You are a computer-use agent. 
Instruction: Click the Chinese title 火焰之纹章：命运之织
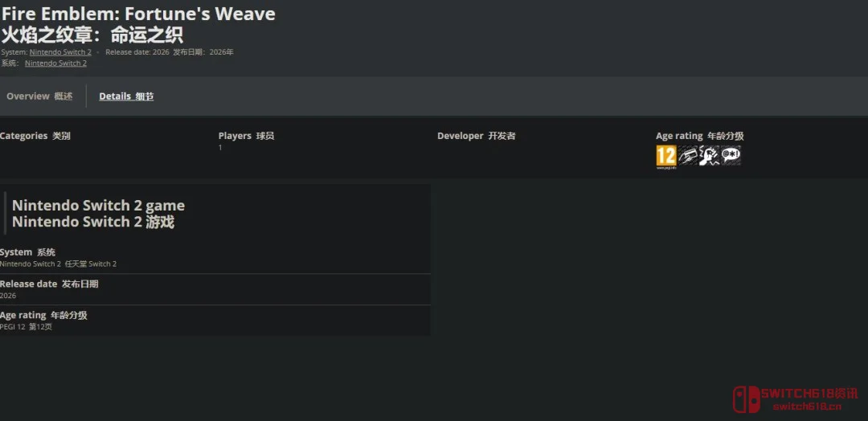click(x=92, y=35)
